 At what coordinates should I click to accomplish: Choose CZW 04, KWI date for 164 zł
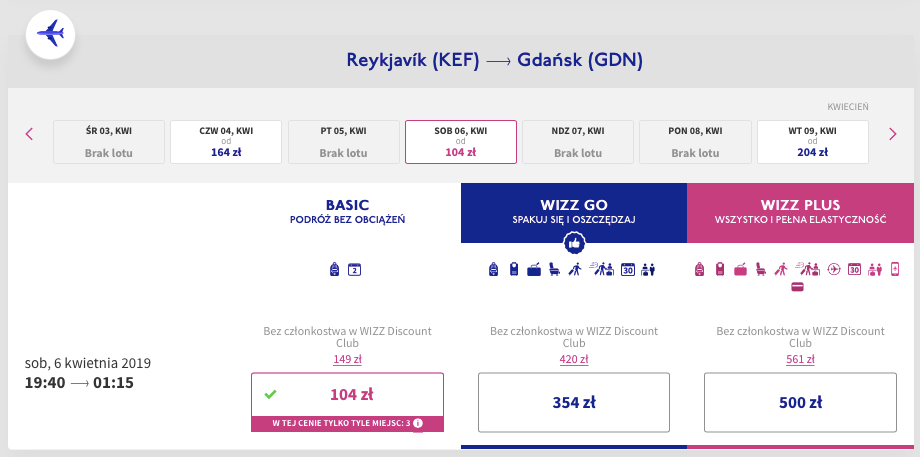point(226,142)
